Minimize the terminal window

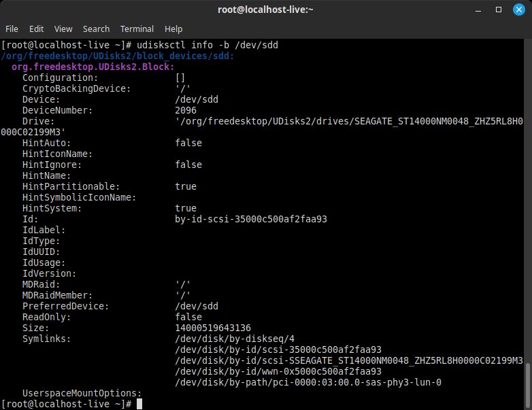click(x=478, y=10)
